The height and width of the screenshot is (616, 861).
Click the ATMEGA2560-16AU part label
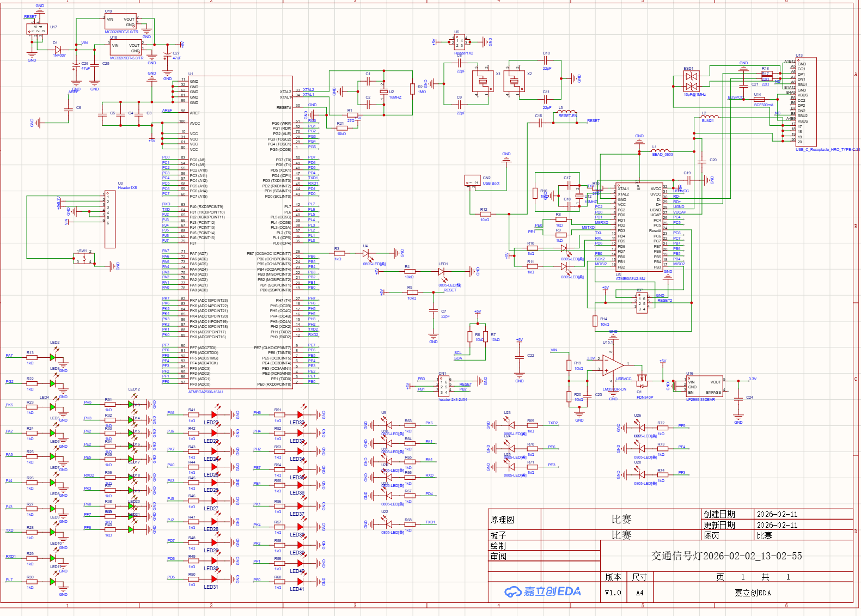click(x=205, y=392)
